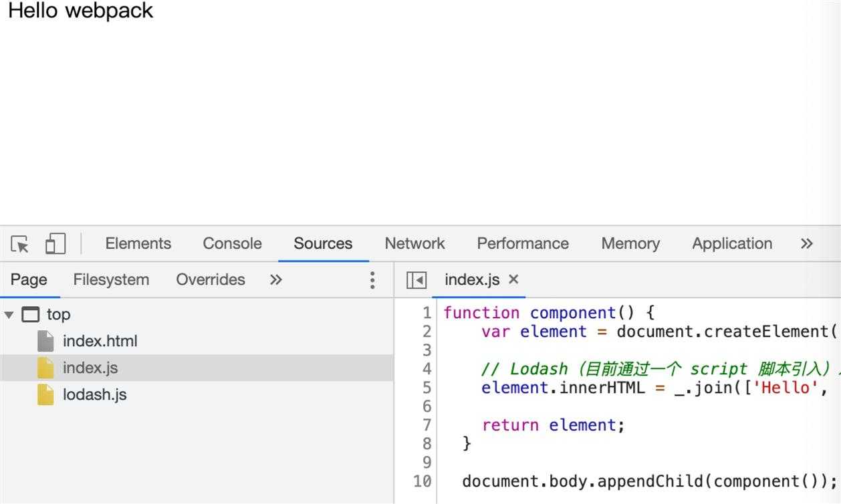Show more navigator tabs chevron

(x=275, y=279)
